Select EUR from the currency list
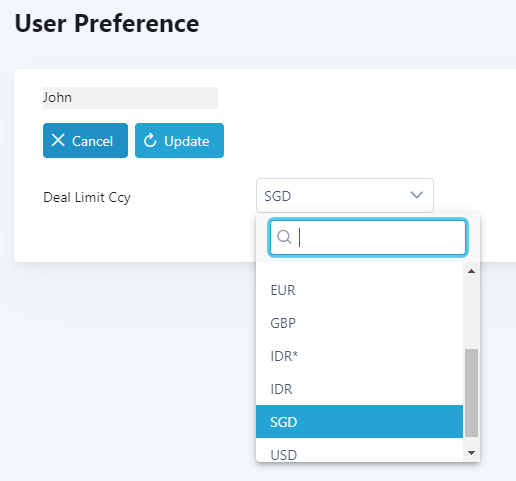 click(x=359, y=290)
